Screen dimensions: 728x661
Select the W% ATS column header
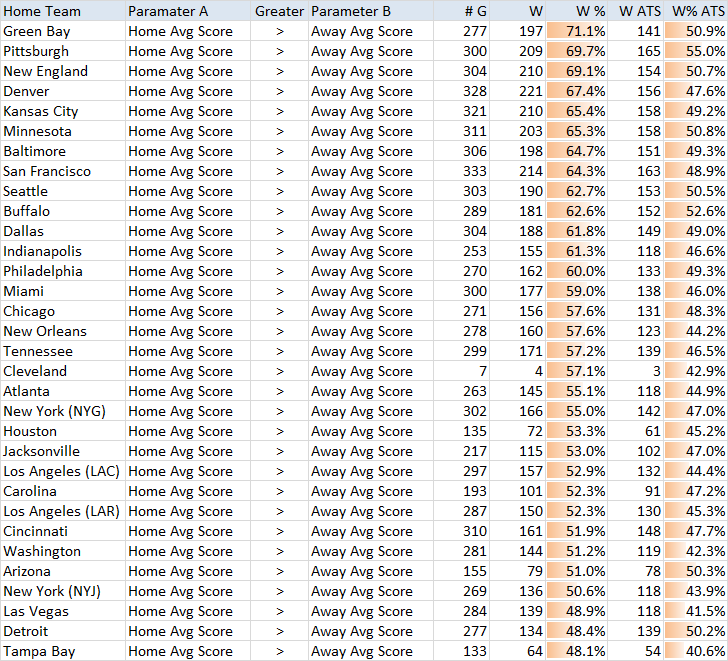696,11
